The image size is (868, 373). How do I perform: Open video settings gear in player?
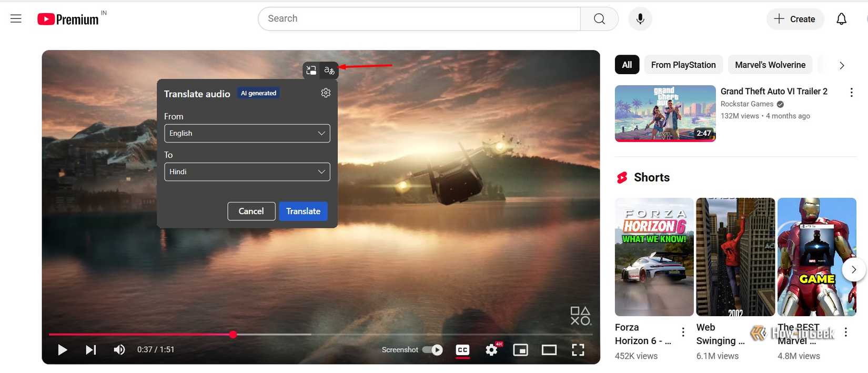point(491,350)
